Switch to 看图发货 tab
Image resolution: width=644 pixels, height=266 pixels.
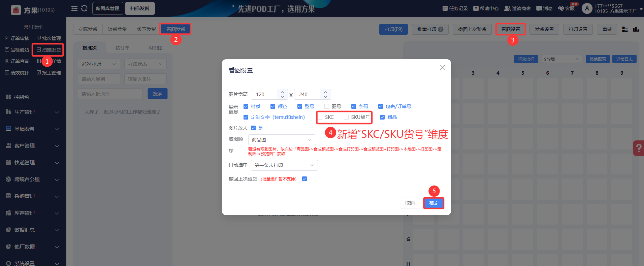point(175,29)
